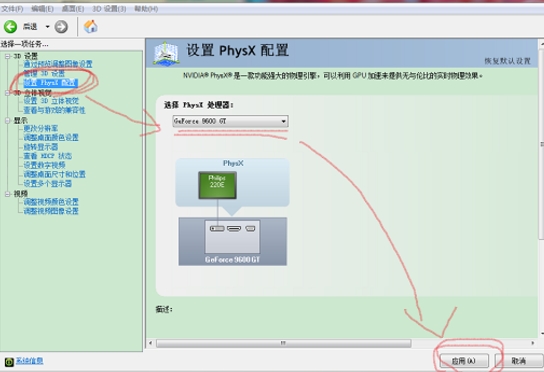Viewport: 544px width, 372px height.
Task: Click the 取消 cancel button
Action: [x=519, y=361]
